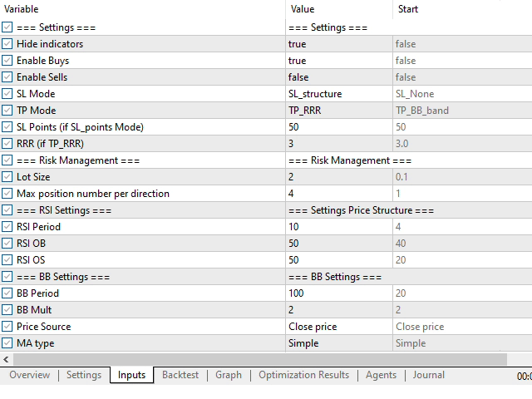Edit the RSI OB value 50
This screenshot has width=532, height=399.
tap(339, 244)
